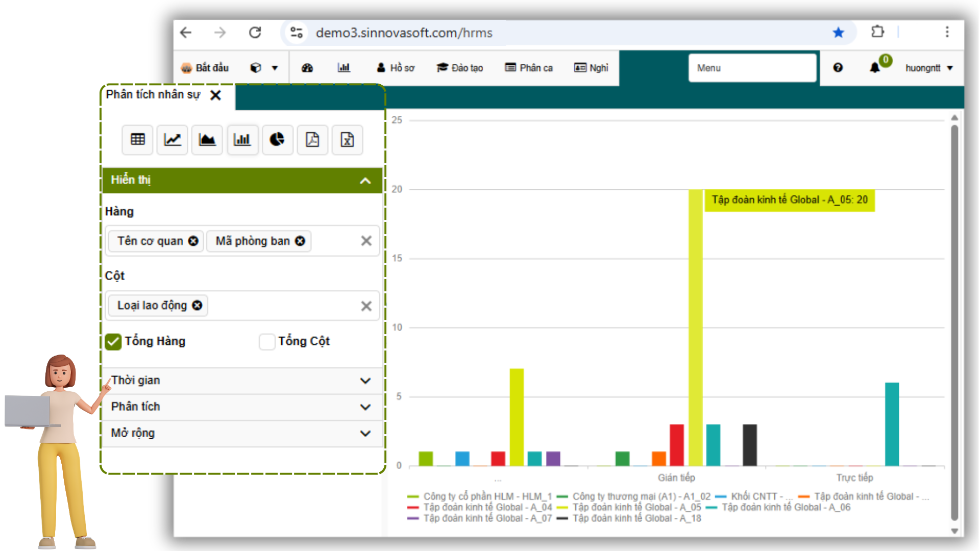Toggle legend Tập đoàn kinh tế Global - A_05
Image resolution: width=980 pixels, height=551 pixels.
pos(629,507)
